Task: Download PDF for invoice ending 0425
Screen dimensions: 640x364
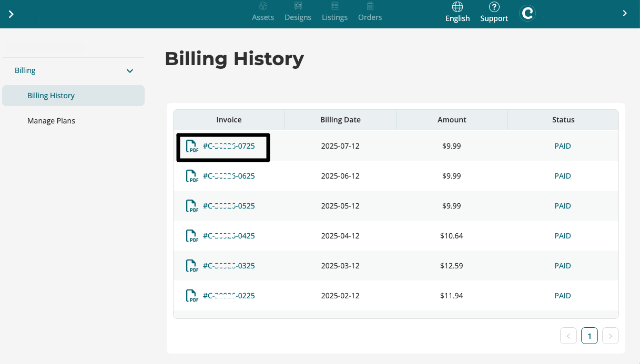Action: (x=192, y=236)
